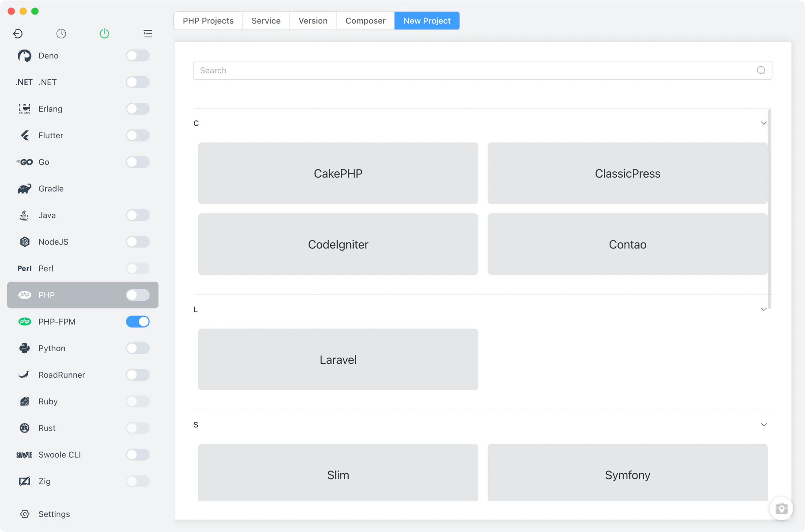The width and height of the screenshot is (805, 532).
Task: Click the Perl logo icon
Action: (24, 268)
